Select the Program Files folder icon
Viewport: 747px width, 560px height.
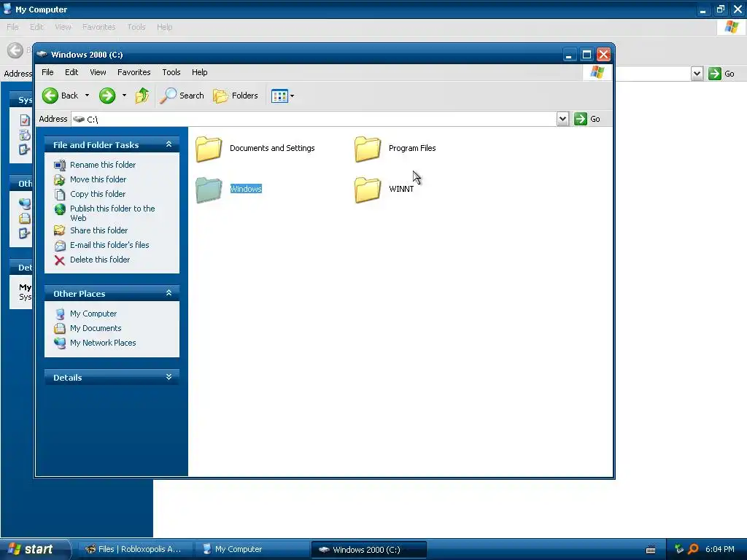[368, 149]
